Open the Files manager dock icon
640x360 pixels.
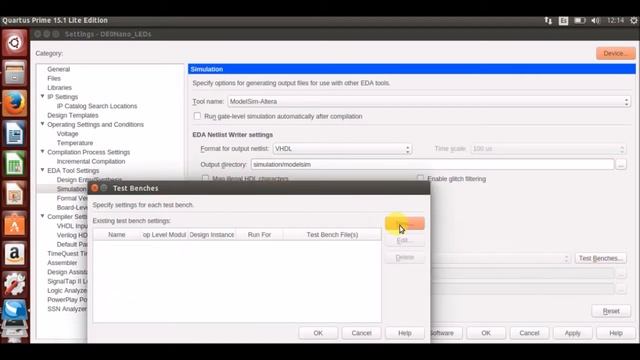tap(14, 73)
